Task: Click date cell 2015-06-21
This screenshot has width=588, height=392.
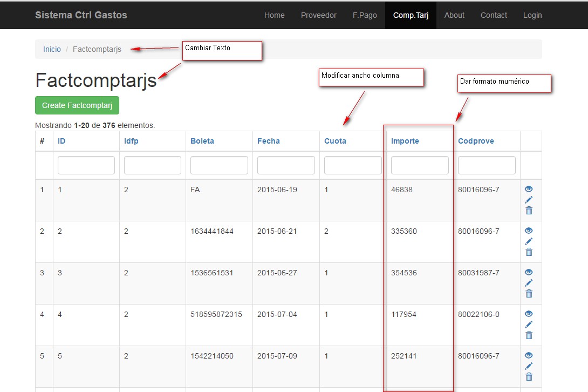Action: click(x=277, y=231)
